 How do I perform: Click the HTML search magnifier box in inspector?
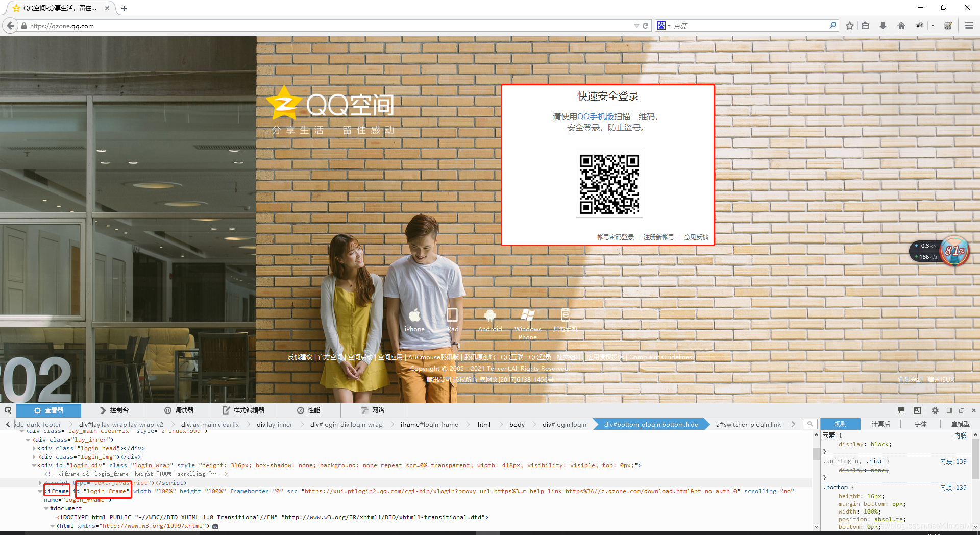click(810, 424)
